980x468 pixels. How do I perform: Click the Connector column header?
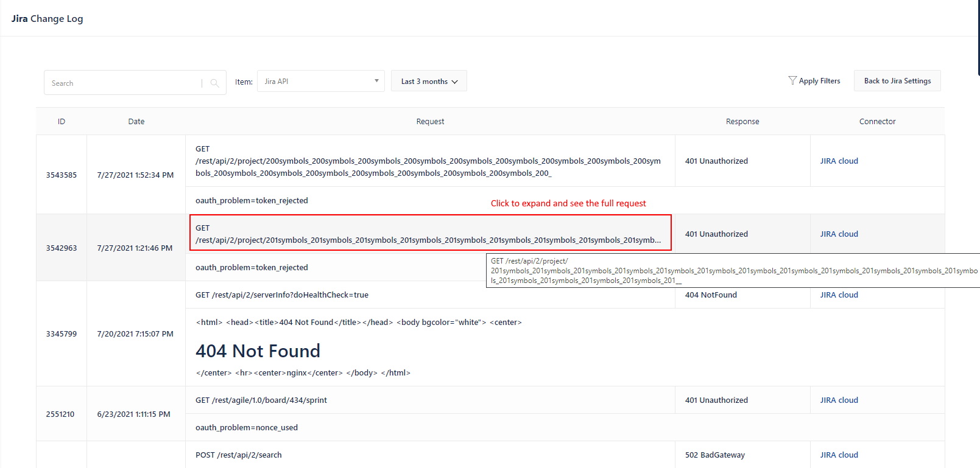[x=877, y=122]
